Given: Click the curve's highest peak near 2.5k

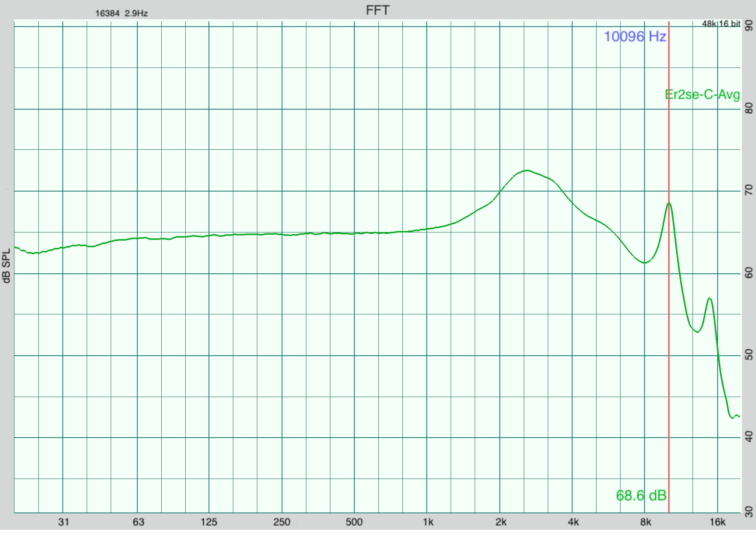Looking at the screenshot, I should click(527, 170).
